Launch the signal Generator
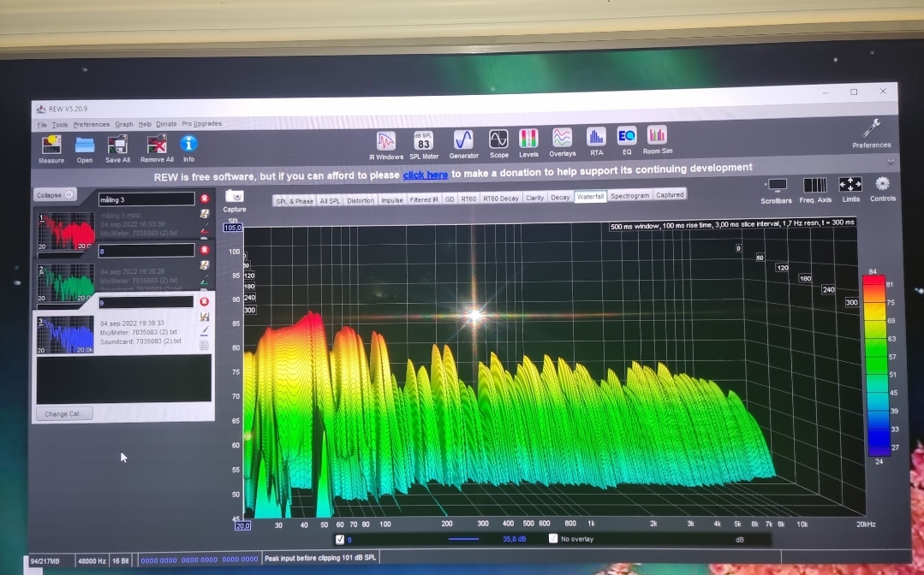924x575 pixels. click(463, 139)
